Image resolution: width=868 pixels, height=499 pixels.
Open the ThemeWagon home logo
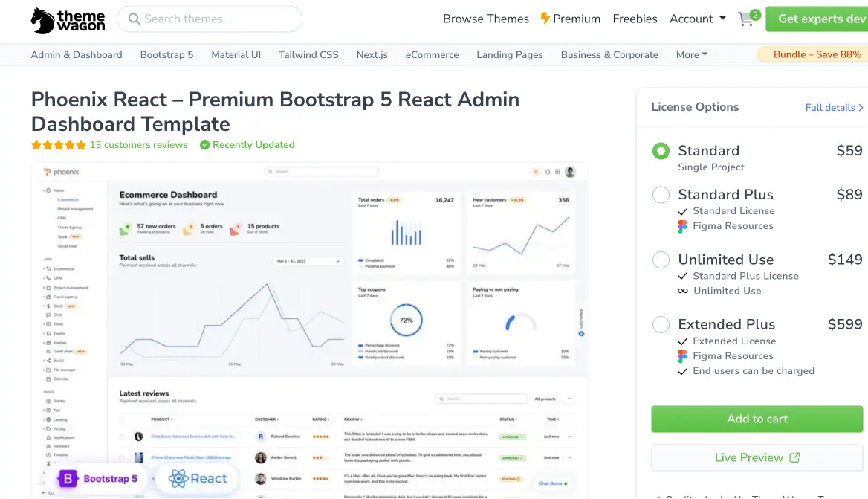(68, 21)
